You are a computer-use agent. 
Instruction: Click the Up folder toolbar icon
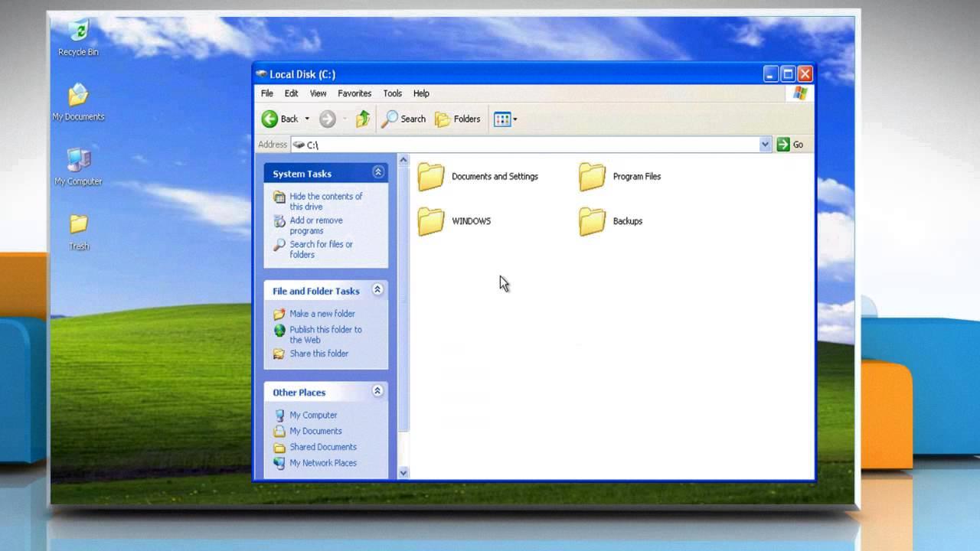coord(363,119)
